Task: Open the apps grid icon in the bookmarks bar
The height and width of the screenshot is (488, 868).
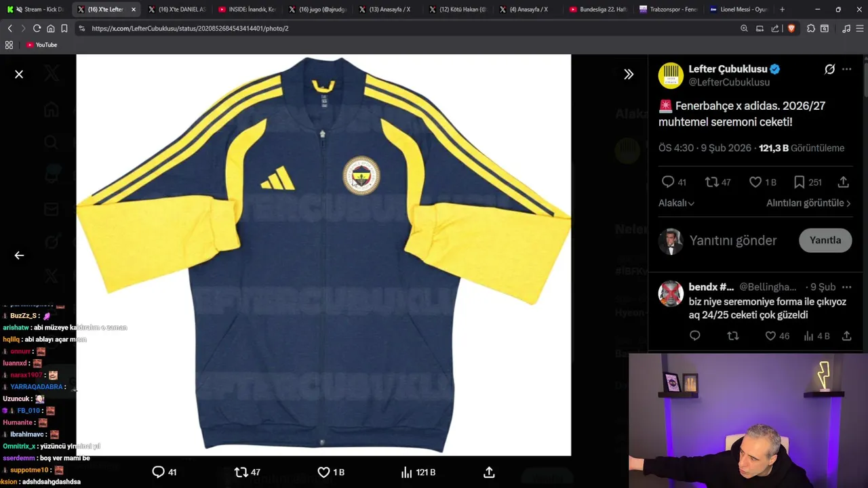Action: (9, 45)
